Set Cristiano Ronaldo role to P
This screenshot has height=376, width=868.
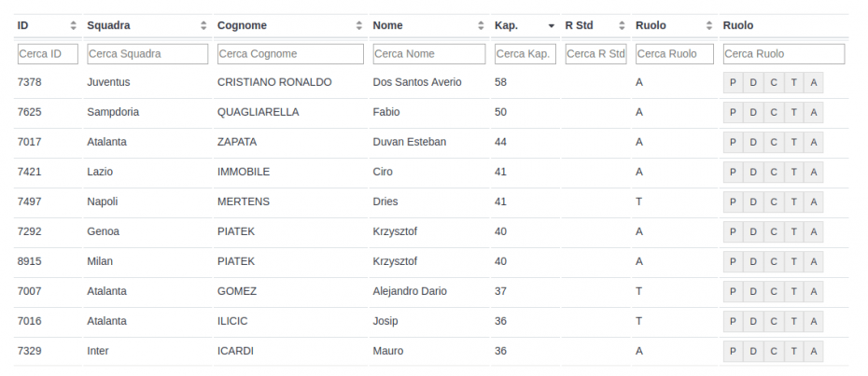[x=733, y=82]
